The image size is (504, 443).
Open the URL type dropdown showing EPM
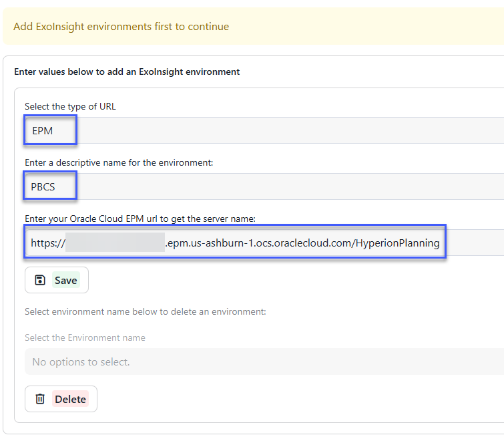pyautogui.click(x=264, y=130)
